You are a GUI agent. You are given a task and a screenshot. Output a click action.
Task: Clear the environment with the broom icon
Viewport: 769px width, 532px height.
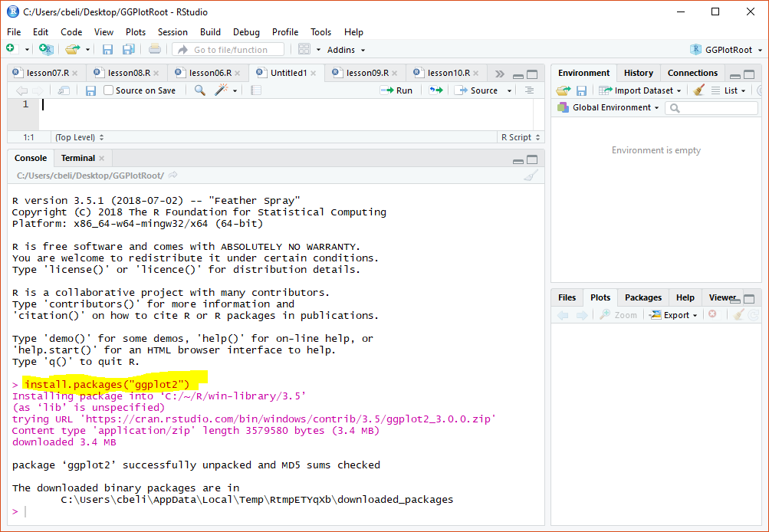point(698,90)
